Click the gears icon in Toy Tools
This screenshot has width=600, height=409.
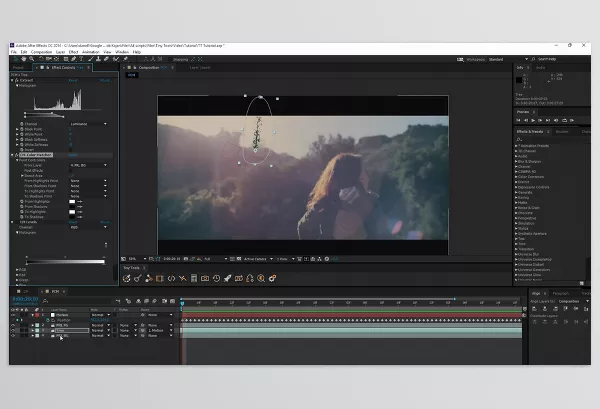pos(272,278)
